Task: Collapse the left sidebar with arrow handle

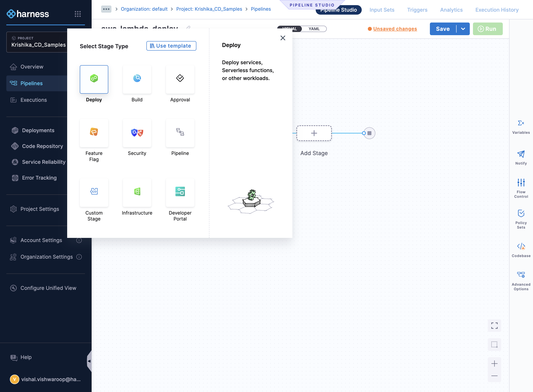Action: pyautogui.click(x=89, y=361)
